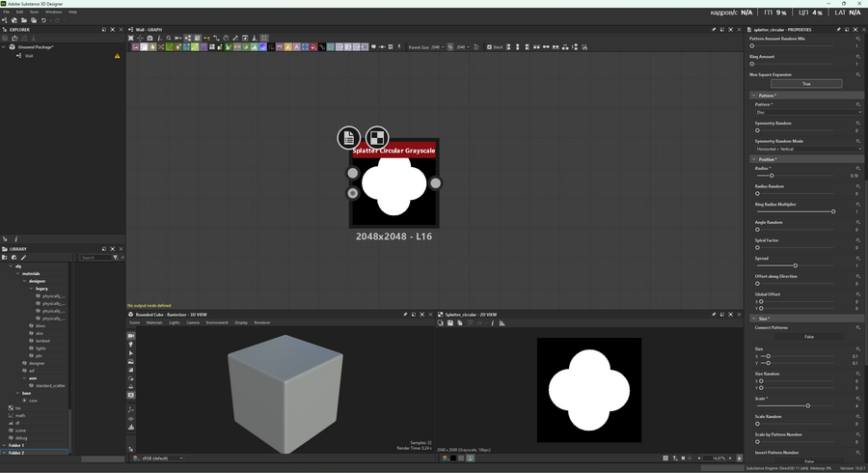Screen dimensions: 868x473
Task: Click the light bulb icon in 3D view
Action: 131,345
